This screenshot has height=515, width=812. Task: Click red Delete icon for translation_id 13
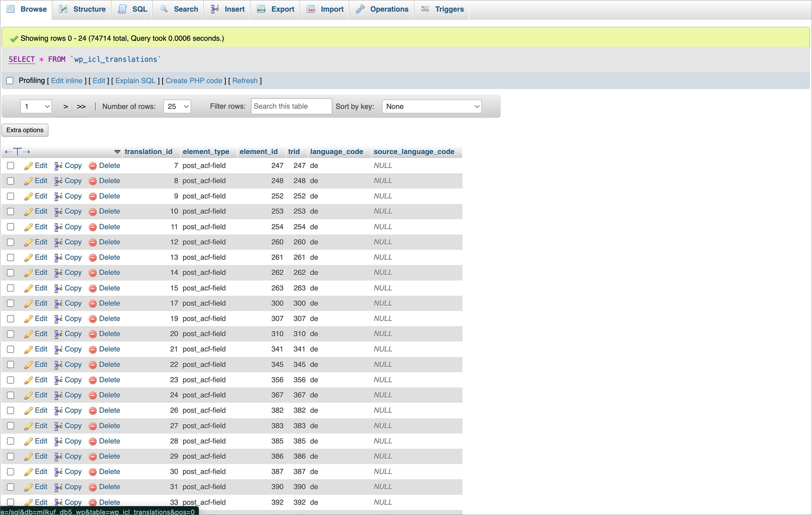point(93,257)
